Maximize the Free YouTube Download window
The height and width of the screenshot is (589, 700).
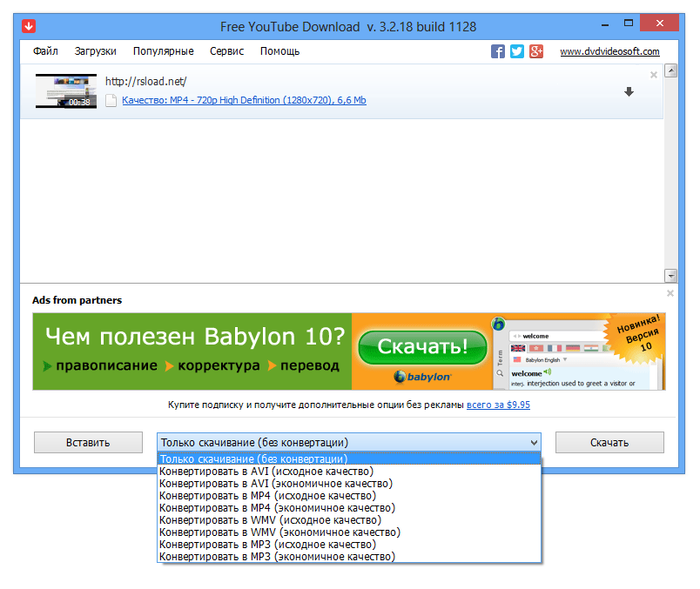pyautogui.click(x=629, y=23)
